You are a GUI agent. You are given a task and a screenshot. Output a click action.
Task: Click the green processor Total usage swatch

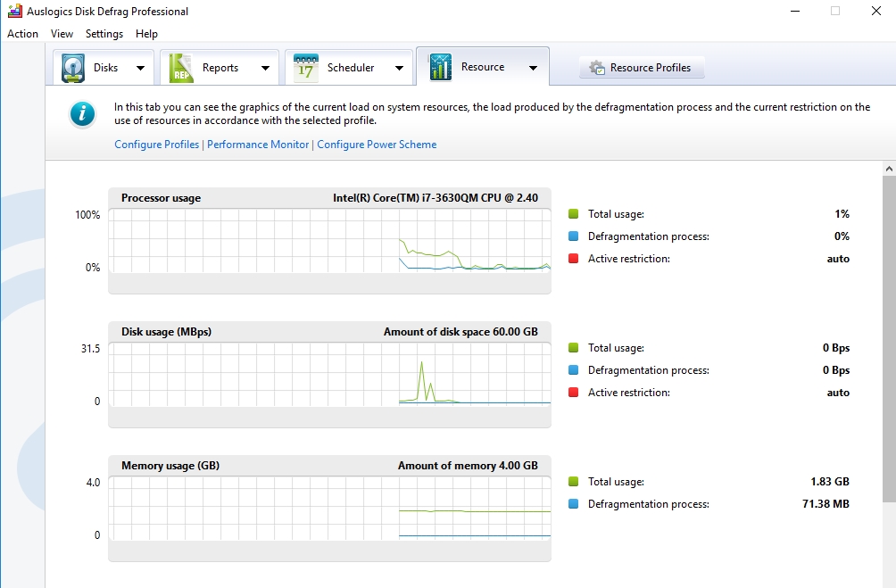click(573, 214)
